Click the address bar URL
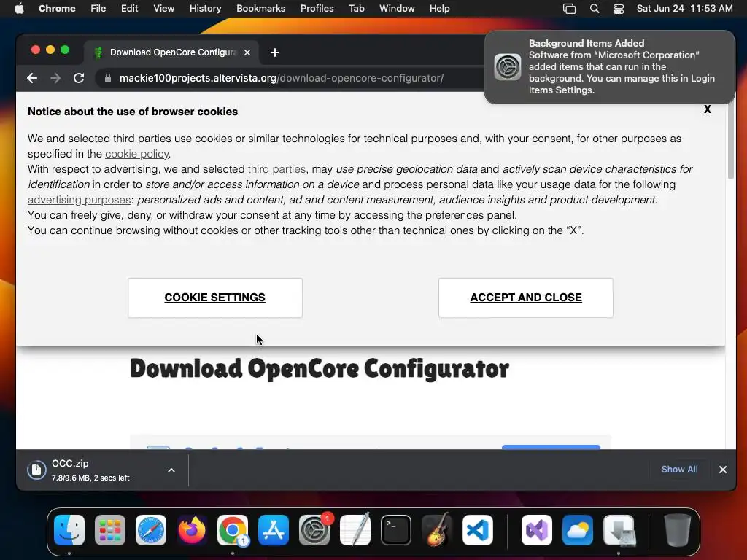 (282, 78)
